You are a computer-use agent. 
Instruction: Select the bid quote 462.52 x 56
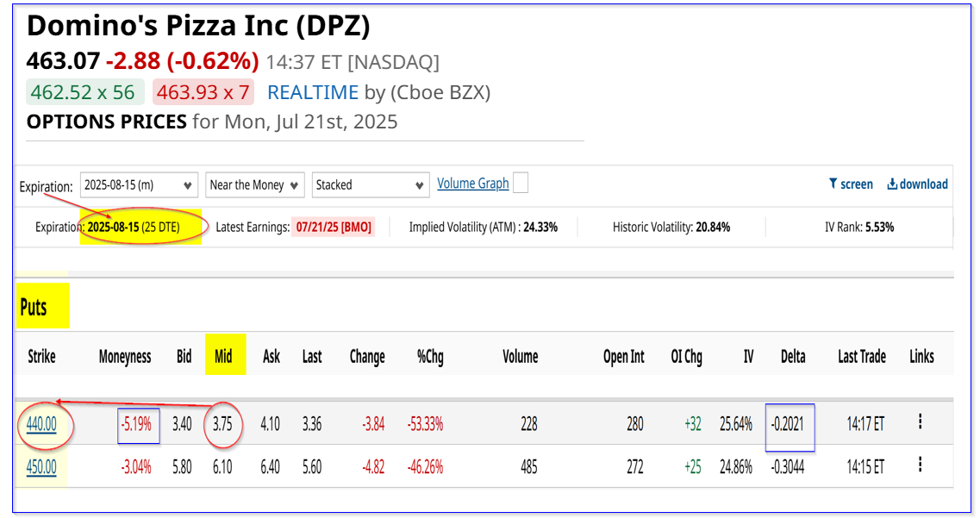coord(84,92)
